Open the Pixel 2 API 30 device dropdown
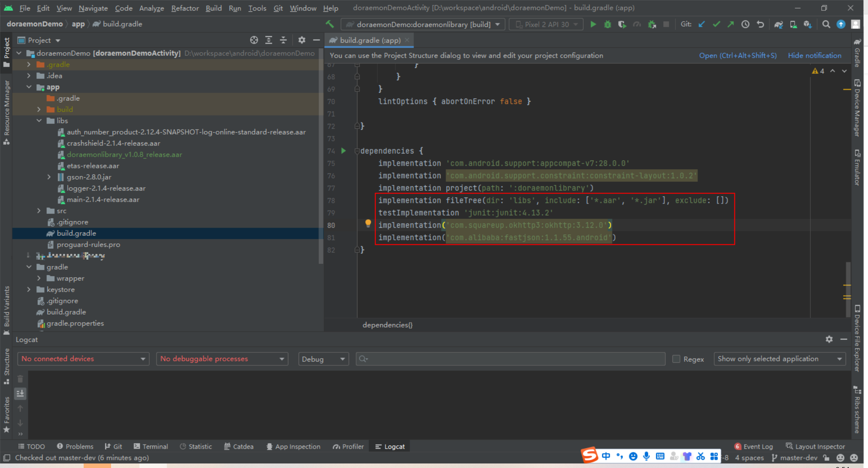868x468 pixels. [546, 24]
